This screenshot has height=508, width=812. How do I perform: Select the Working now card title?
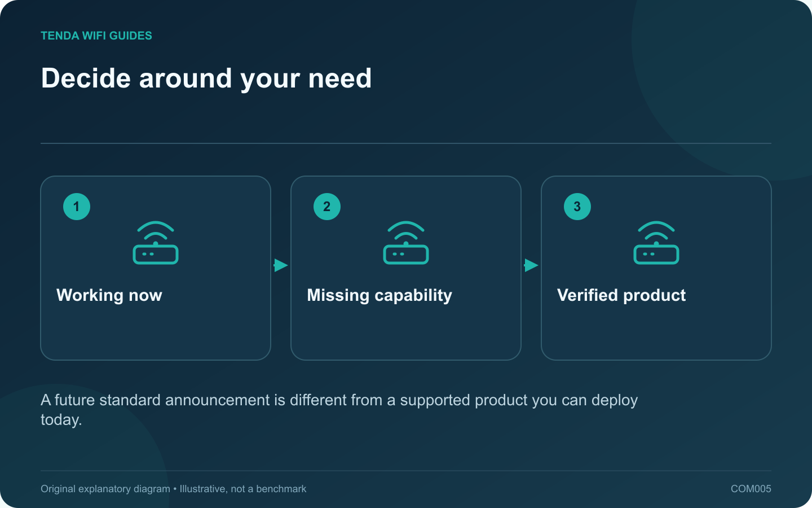(109, 295)
